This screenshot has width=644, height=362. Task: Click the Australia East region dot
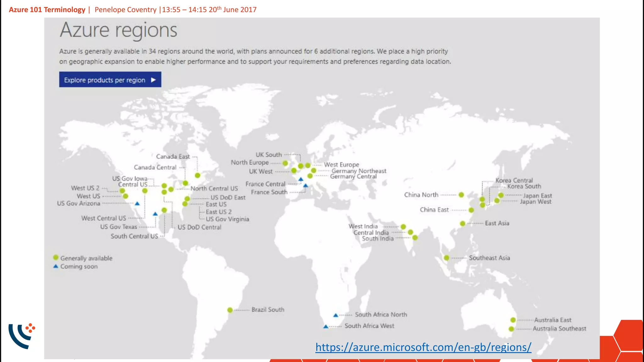click(x=513, y=320)
